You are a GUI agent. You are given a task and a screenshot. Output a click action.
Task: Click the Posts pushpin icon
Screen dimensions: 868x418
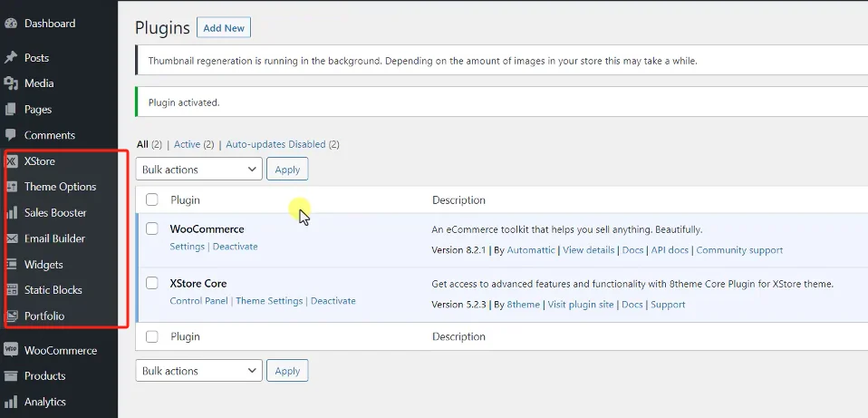click(x=11, y=58)
